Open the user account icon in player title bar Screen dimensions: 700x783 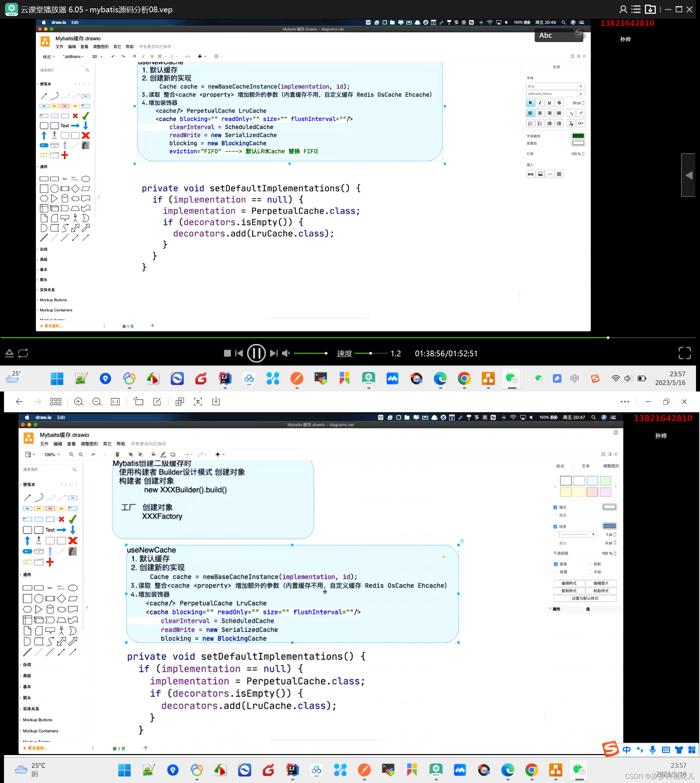pyautogui.click(x=623, y=9)
